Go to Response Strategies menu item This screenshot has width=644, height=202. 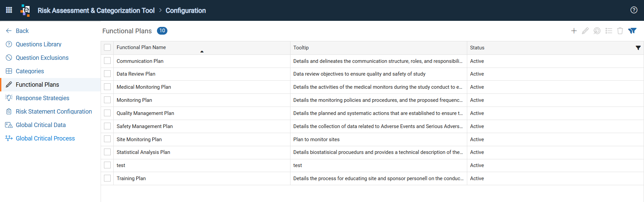[43, 98]
